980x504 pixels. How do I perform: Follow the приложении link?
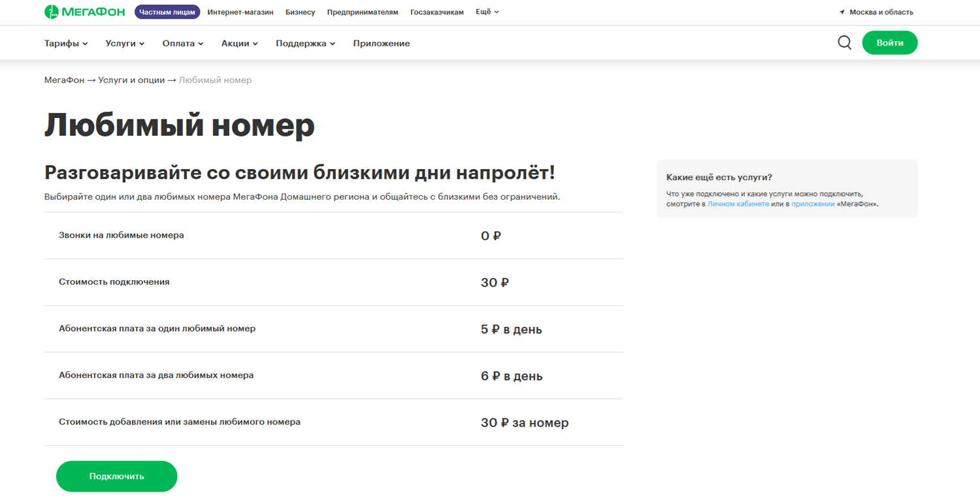813,204
